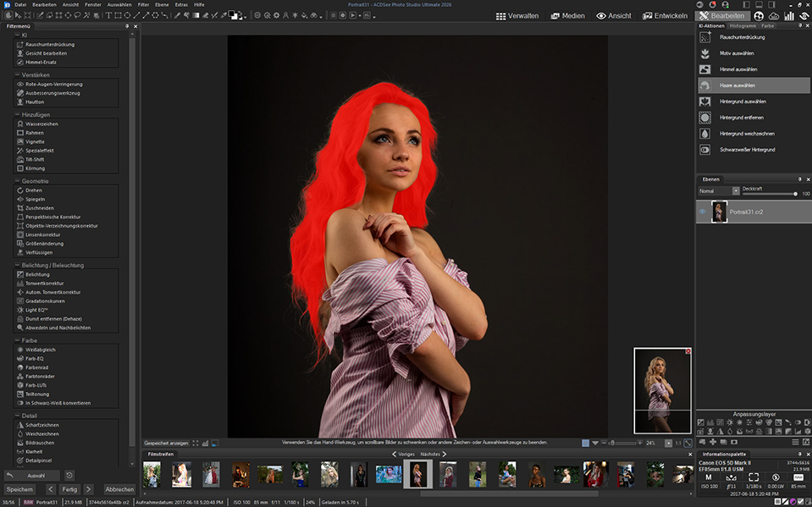Choose the Hintergrund weichzeichnen AI action
812x507 pixels.
coord(747,134)
